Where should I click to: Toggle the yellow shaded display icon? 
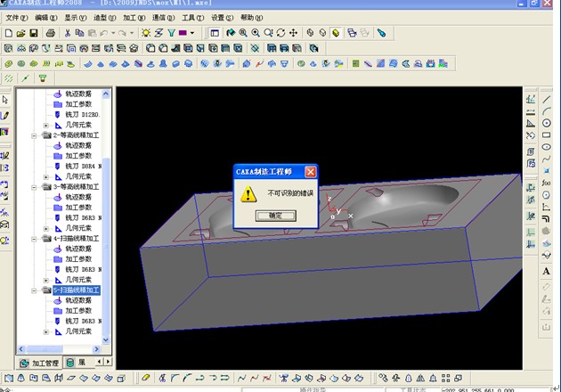[x=336, y=33]
